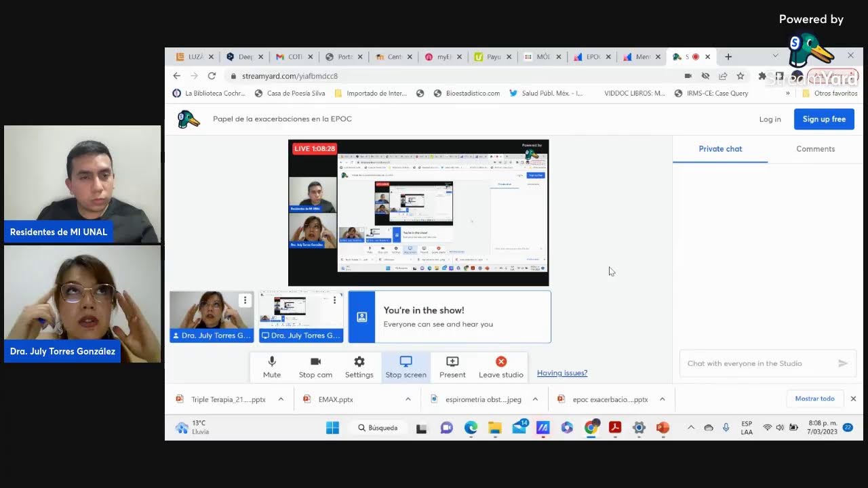Expand options for espirometria jpeg download
868x488 pixels.
coord(535,399)
